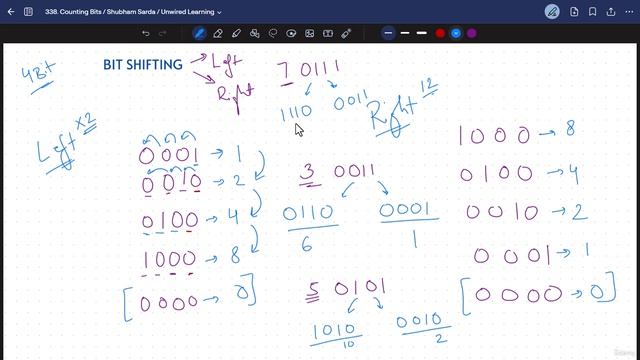640x360 pixels.
Task: Activate the laser pointer tool
Action: 346,33
